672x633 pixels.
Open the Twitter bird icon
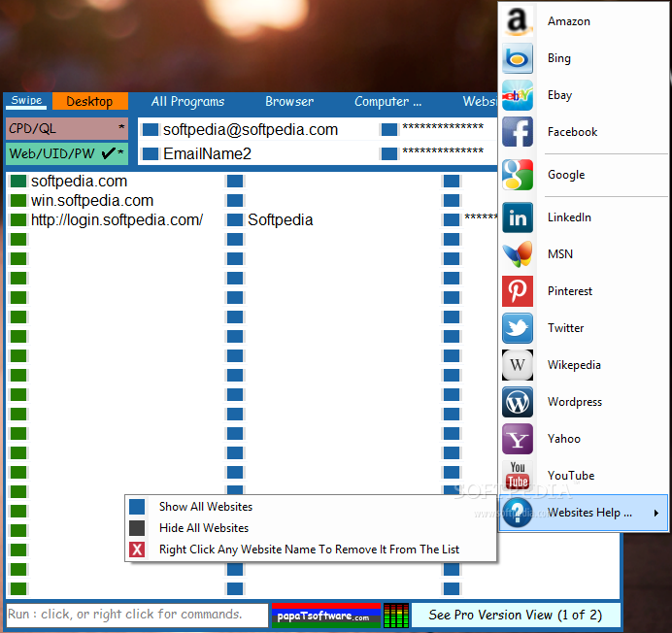[518, 328]
